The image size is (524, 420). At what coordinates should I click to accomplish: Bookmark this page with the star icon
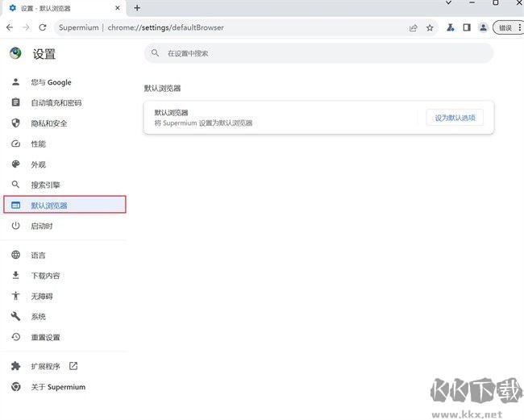point(430,27)
